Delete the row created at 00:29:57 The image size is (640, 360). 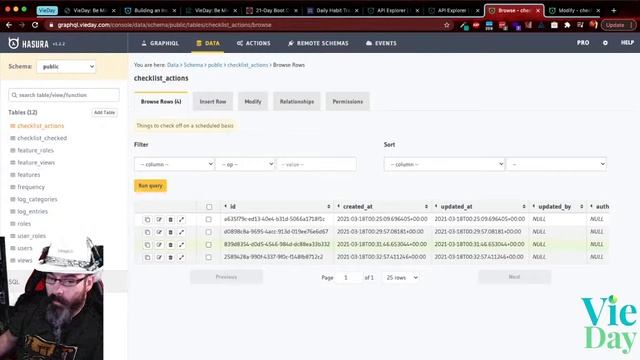pyautogui.click(x=171, y=232)
